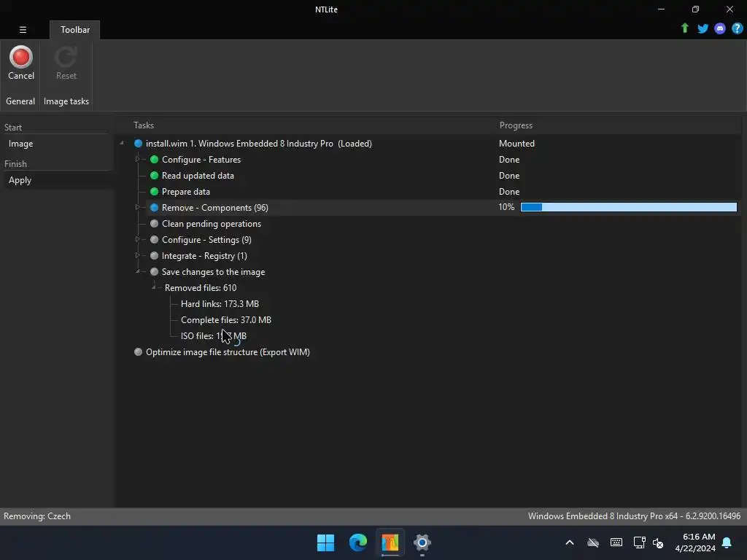Image resolution: width=747 pixels, height=560 pixels.
Task: Click gray dot for Clean pending operations
Action: point(155,224)
